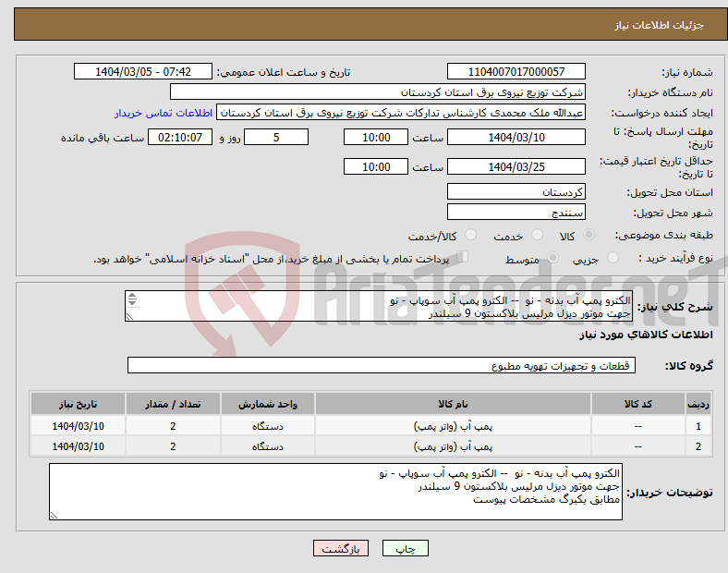Click the price validity date 1404/03/25 field

516,166
